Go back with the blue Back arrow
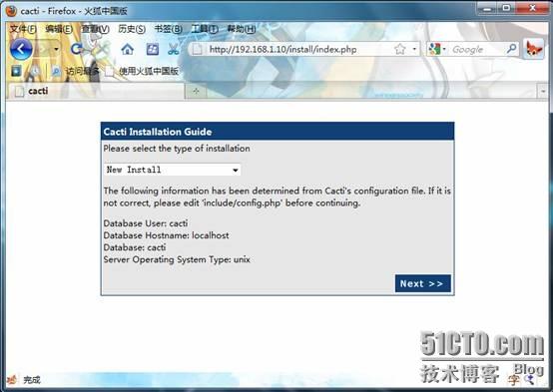Image resolution: width=553 pixels, height=392 pixels. (x=21, y=49)
